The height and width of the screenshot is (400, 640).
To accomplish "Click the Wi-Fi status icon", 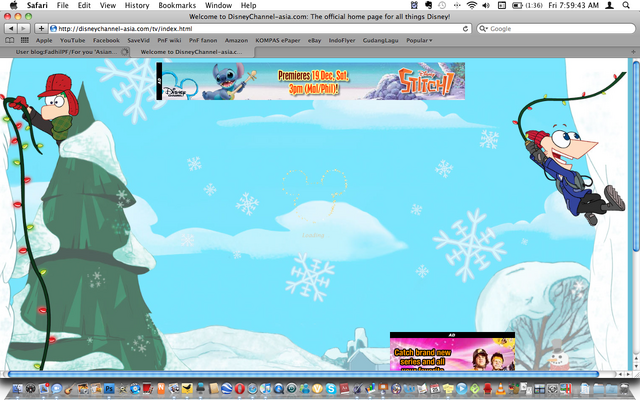I will pyautogui.click(x=472, y=5).
